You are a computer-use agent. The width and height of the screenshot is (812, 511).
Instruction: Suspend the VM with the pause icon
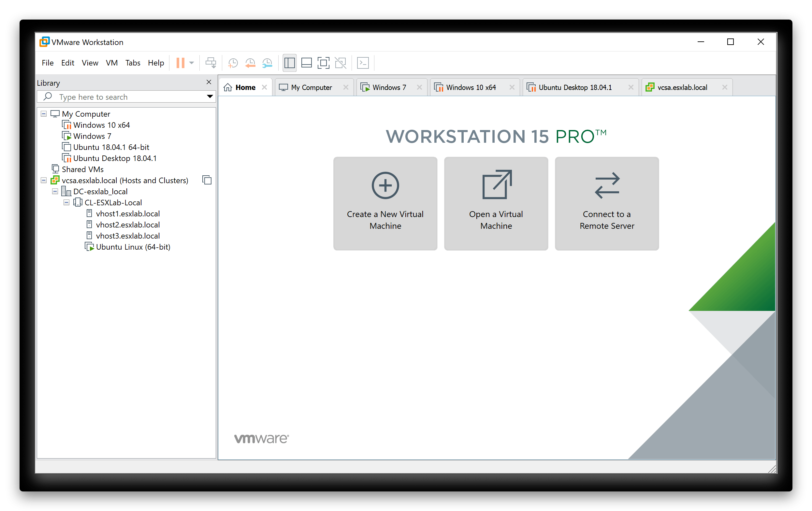click(x=181, y=63)
